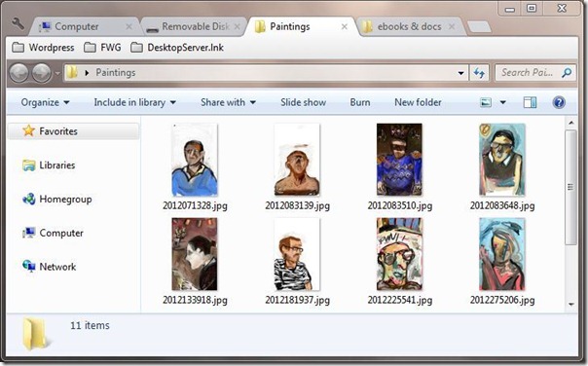Close the Computer tab
This screenshot has width=588, height=366.
[129, 26]
